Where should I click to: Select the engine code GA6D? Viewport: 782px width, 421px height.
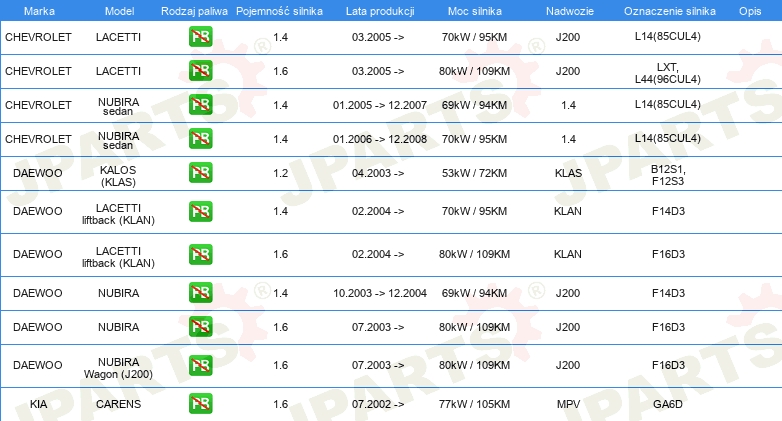(x=668, y=404)
